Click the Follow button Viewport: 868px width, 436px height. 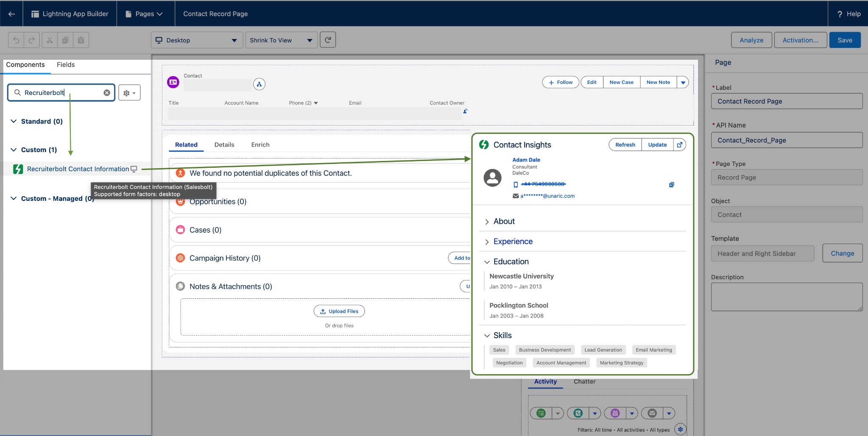point(561,82)
